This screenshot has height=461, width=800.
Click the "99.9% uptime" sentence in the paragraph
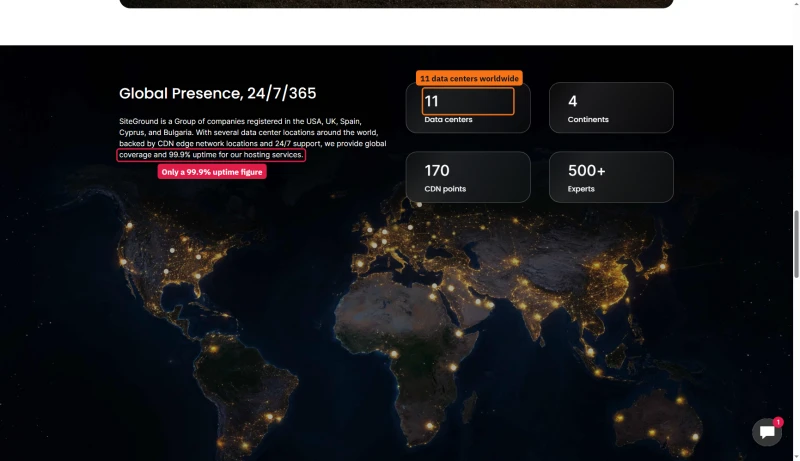[211, 155]
